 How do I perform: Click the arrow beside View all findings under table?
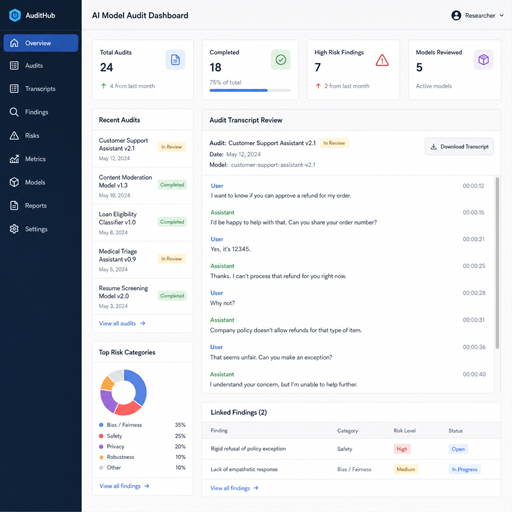click(x=256, y=488)
